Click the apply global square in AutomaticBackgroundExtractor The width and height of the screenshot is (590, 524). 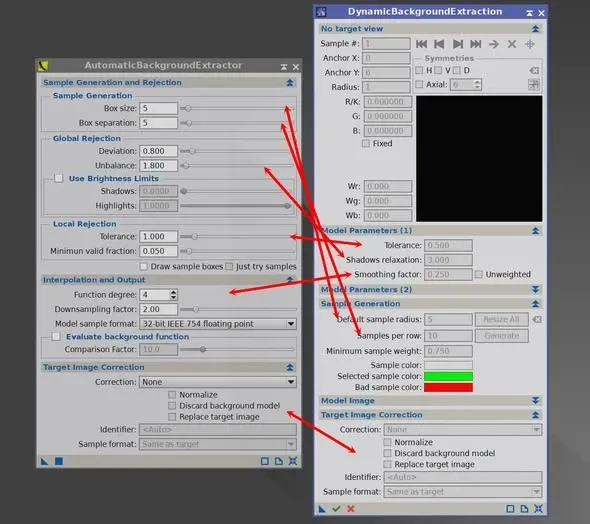59,461
